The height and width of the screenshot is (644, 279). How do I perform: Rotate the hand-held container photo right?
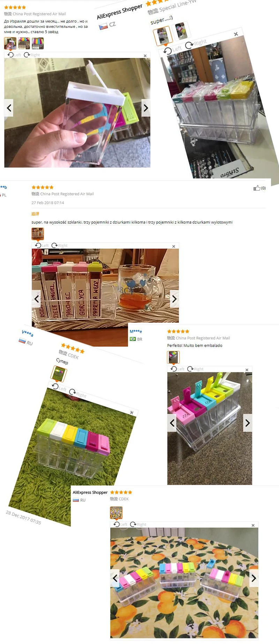click(x=32, y=55)
